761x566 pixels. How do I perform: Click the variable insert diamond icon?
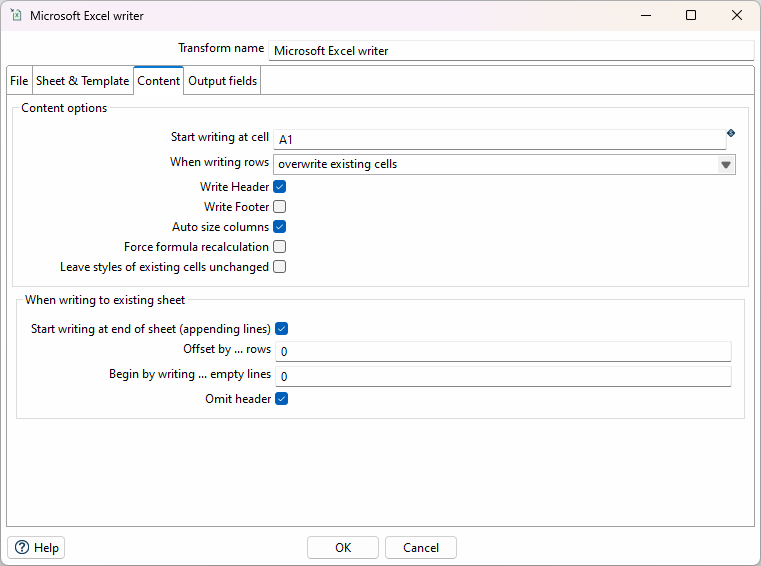coord(731,133)
